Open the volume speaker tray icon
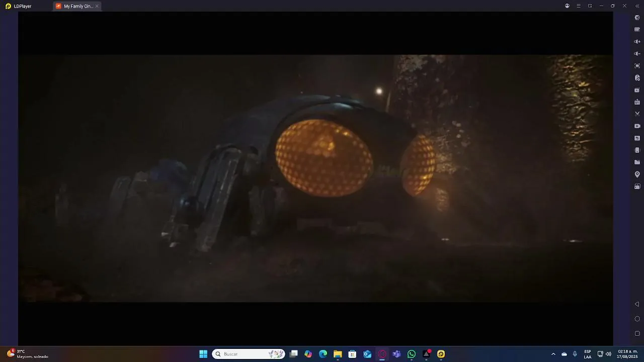Viewport: 644px width, 362px height. [608, 354]
